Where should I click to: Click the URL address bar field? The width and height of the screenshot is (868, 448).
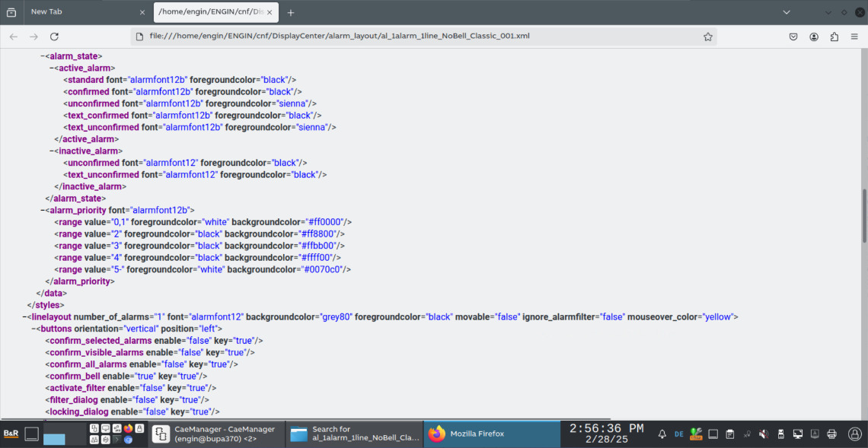419,37
